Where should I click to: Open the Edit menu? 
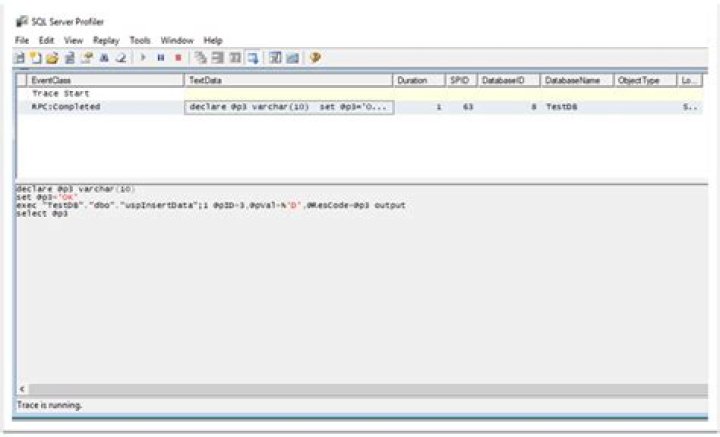(x=46, y=40)
